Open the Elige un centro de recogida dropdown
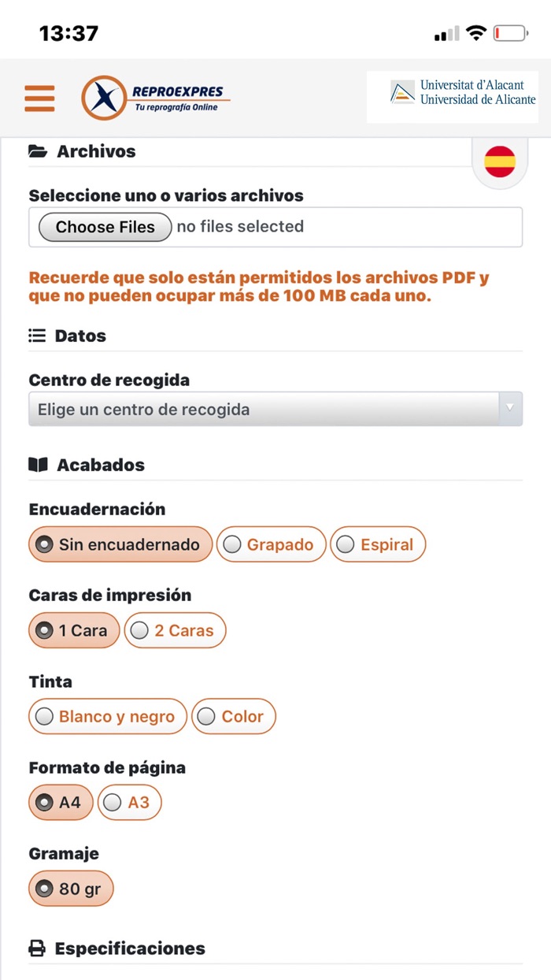The height and width of the screenshot is (980, 551). (268, 409)
